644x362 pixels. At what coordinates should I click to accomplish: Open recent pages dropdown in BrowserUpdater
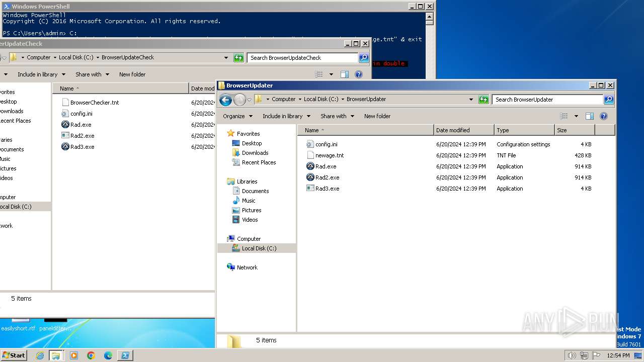[x=249, y=100]
